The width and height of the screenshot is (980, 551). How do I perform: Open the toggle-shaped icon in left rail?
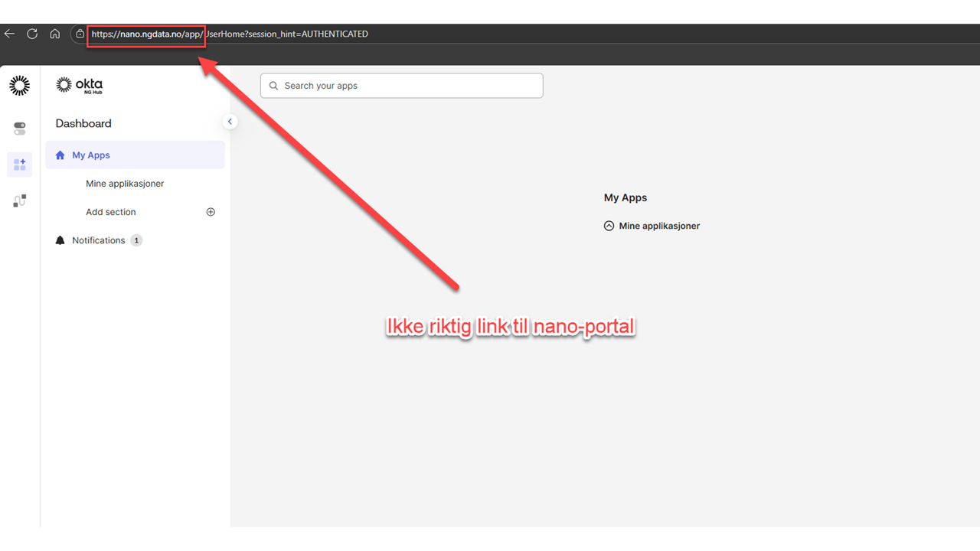[20, 129]
